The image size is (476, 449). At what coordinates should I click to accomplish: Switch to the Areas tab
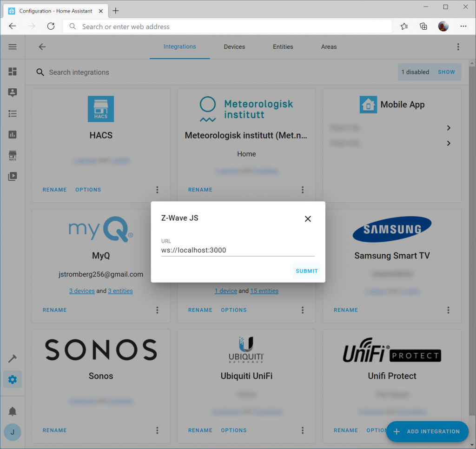(x=329, y=47)
